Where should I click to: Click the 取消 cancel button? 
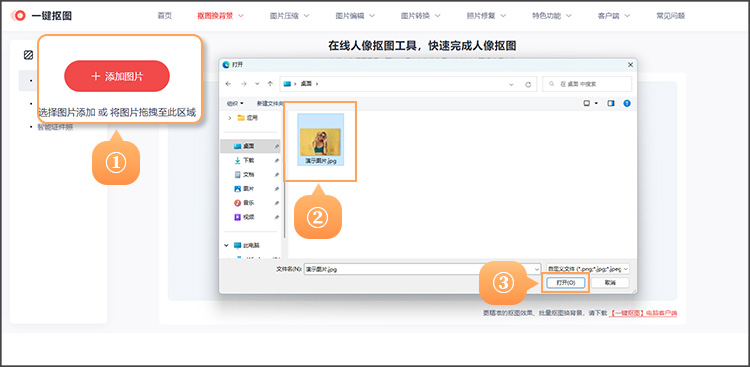point(610,283)
